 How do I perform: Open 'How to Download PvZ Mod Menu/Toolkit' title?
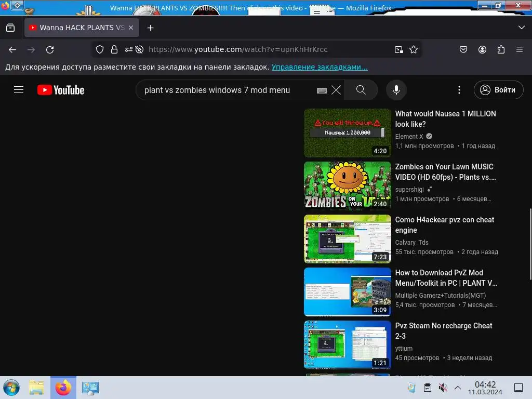[446, 277]
